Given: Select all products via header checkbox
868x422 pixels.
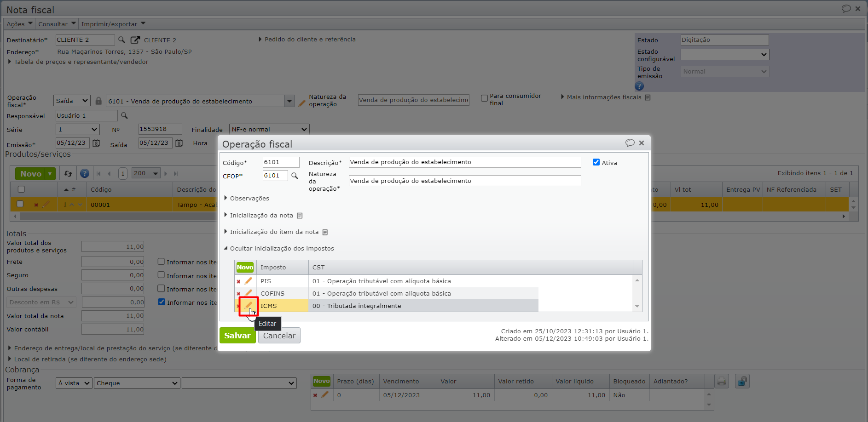Looking at the screenshot, I should click(x=21, y=189).
